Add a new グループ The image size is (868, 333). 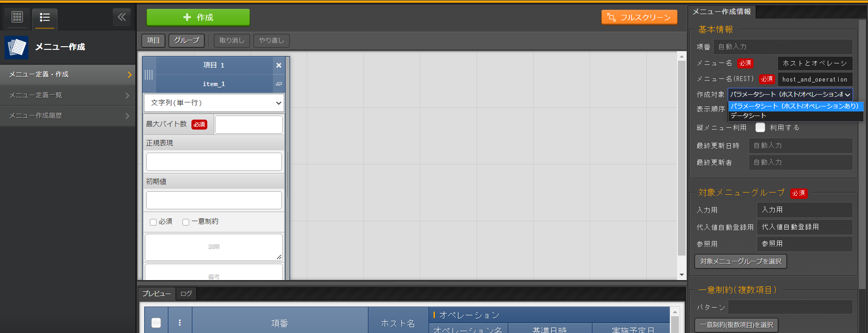click(x=186, y=40)
